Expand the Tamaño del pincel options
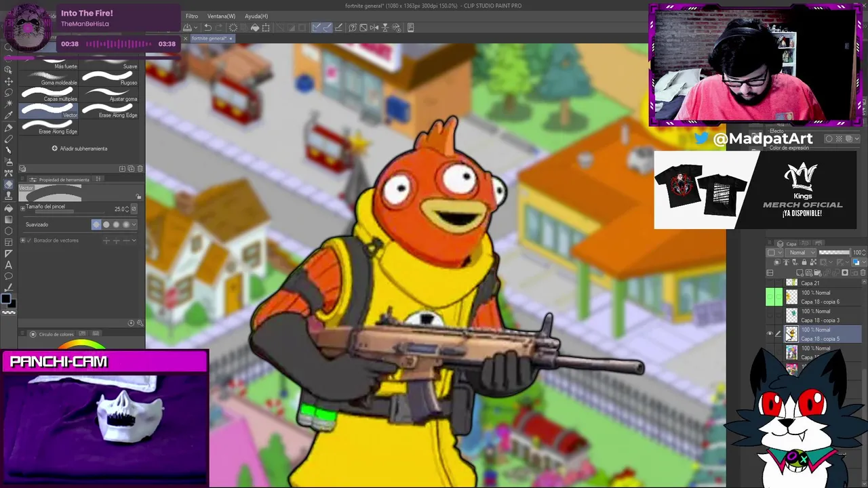This screenshot has height=488, width=868. point(22,208)
